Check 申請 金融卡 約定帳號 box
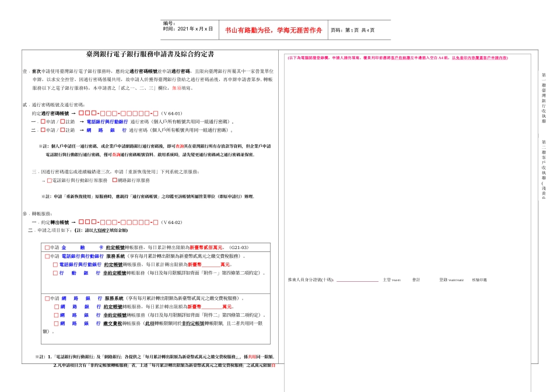 click(x=47, y=248)
